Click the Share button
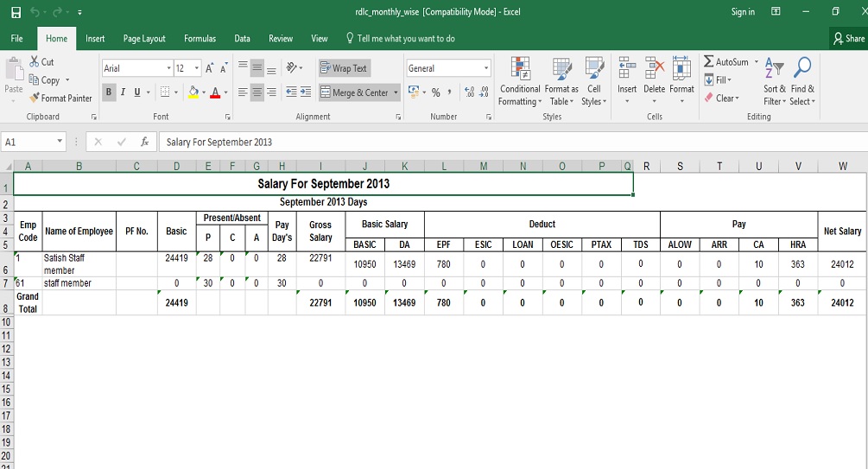Viewport: 868px width, 469px height. click(848, 38)
